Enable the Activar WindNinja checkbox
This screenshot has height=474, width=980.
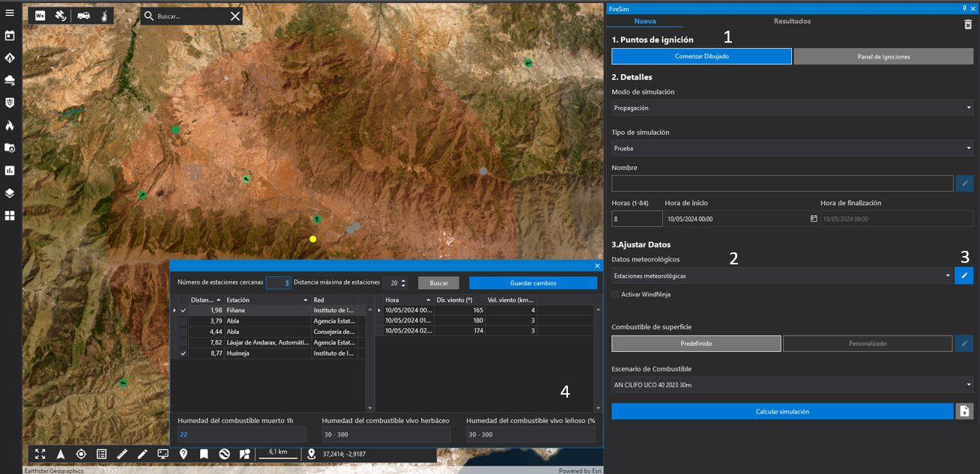click(616, 294)
